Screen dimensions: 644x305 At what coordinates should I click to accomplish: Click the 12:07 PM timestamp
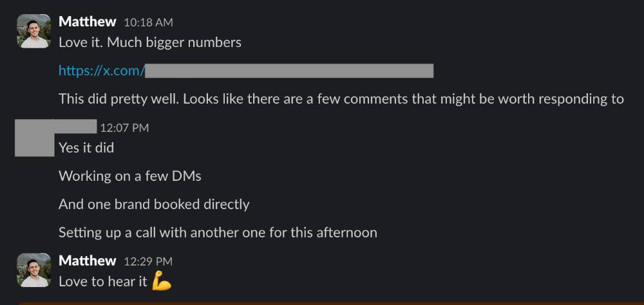coord(124,128)
